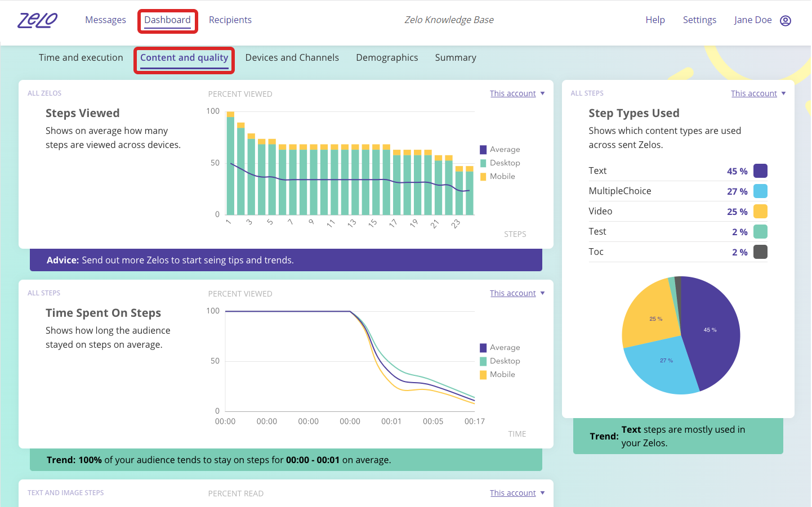Image resolution: width=812 pixels, height=507 pixels.
Task: Toggle Average legend in Time Spent chart
Action: click(500, 348)
